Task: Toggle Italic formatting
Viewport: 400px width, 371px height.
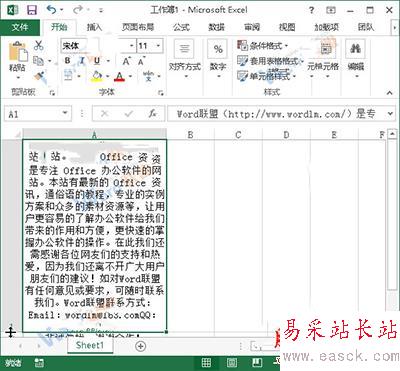Action: (x=82, y=61)
